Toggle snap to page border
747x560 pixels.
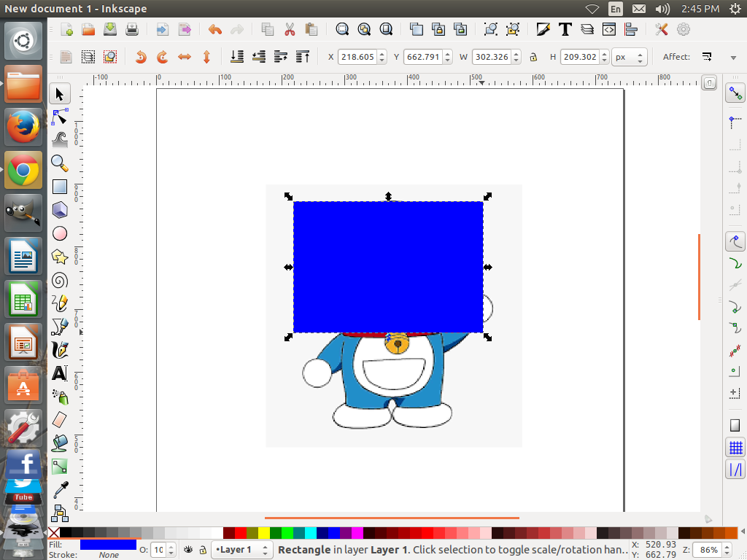pos(735,425)
